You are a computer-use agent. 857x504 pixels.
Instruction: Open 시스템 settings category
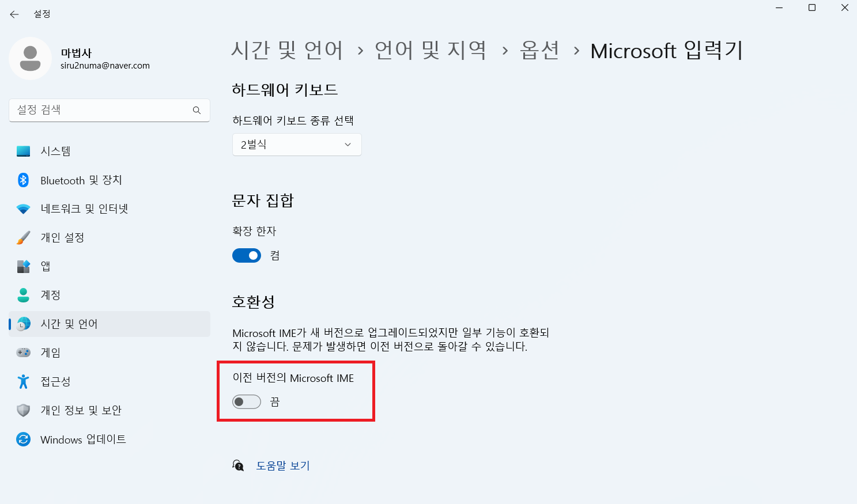[x=110, y=151]
